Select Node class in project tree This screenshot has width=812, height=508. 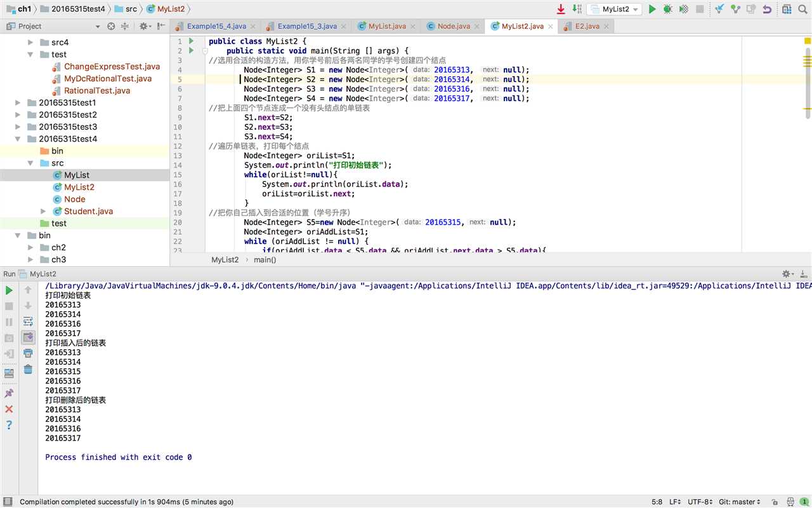pos(74,199)
